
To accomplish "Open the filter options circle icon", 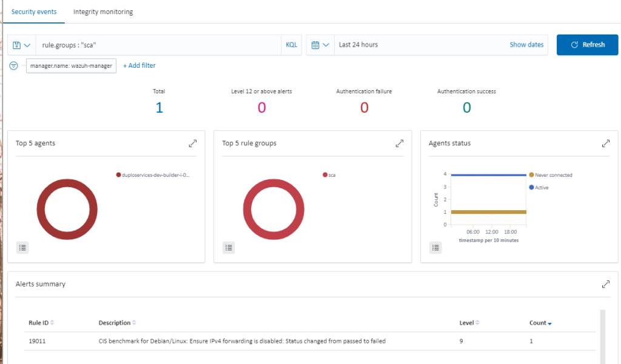I will tap(14, 65).
